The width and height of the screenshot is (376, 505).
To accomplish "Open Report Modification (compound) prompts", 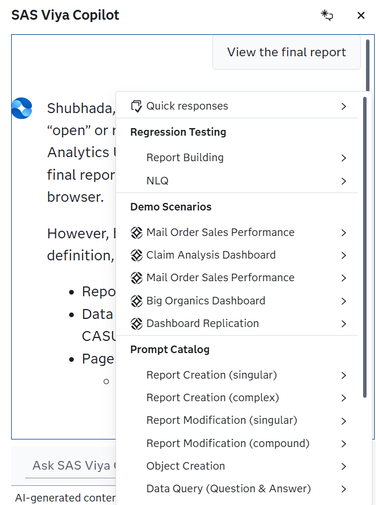I will pyautogui.click(x=237, y=444).
